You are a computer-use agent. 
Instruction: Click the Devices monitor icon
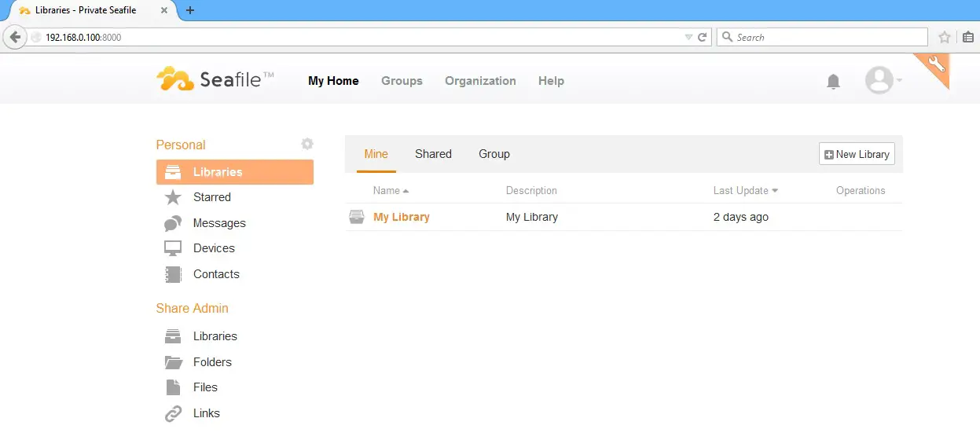coord(173,248)
